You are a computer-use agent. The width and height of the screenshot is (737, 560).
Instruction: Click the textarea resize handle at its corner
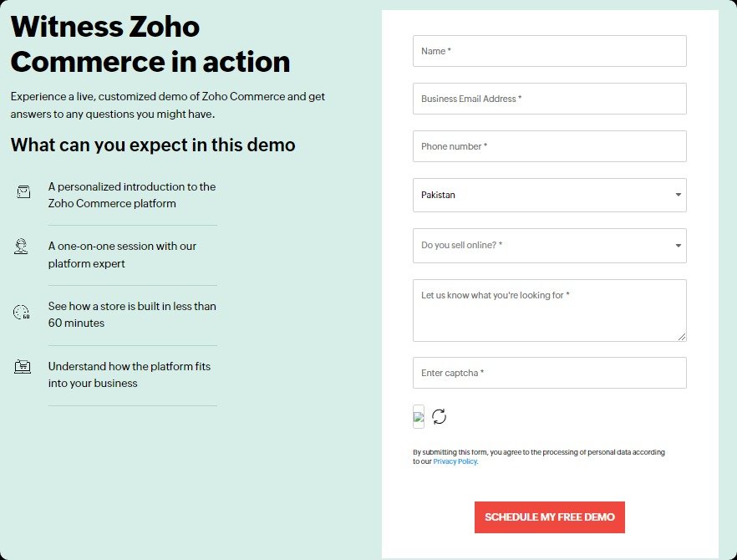tap(682, 337)
